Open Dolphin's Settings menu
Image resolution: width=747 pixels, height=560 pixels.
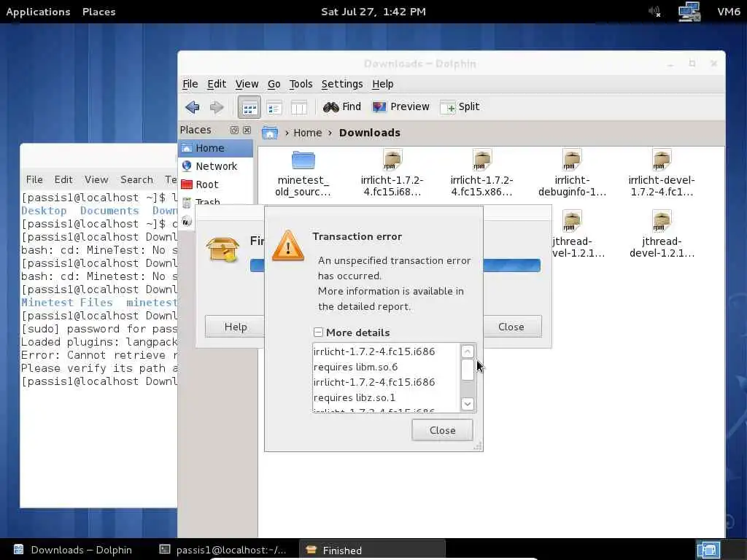click(342, 85)
